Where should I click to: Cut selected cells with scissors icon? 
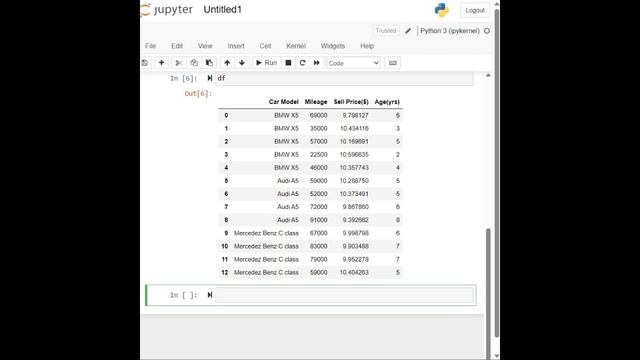178,63
